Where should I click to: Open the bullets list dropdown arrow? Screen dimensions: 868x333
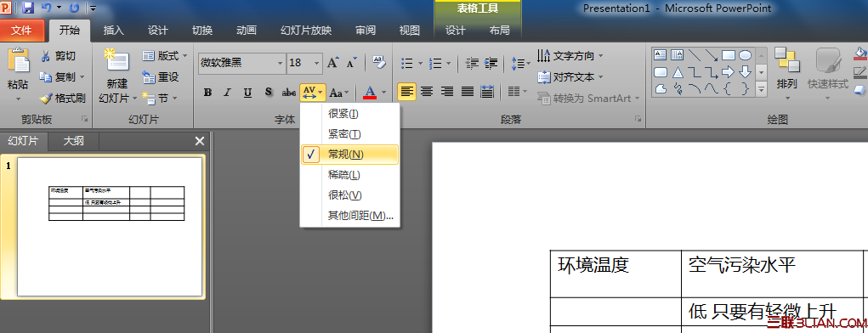(421, 63)
